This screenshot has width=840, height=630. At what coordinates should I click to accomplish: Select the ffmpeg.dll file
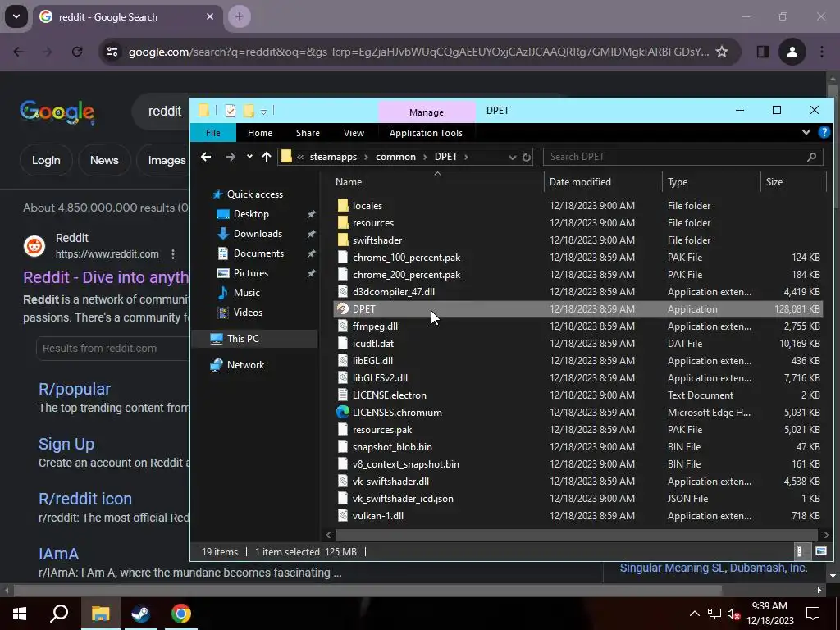(x=375, y=326)
